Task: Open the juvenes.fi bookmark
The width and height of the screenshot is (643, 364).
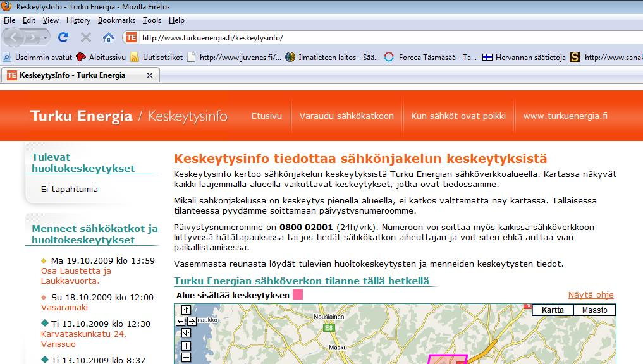Action: (x=234, y=58)
